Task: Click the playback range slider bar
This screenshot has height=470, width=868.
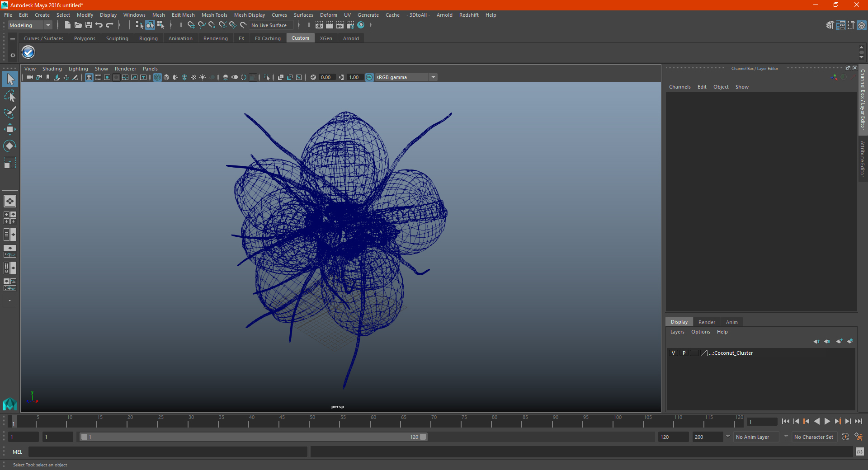Action: pos(253,437)
